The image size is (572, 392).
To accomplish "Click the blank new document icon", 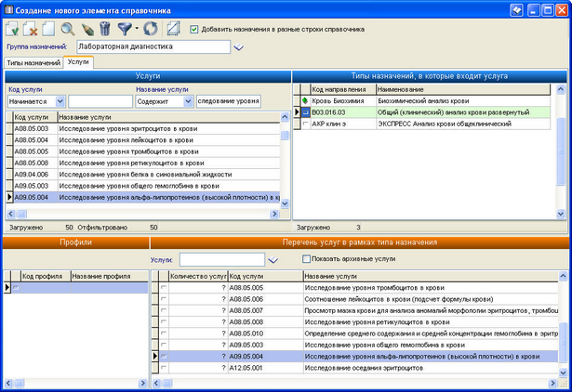I will coord(48,29).
